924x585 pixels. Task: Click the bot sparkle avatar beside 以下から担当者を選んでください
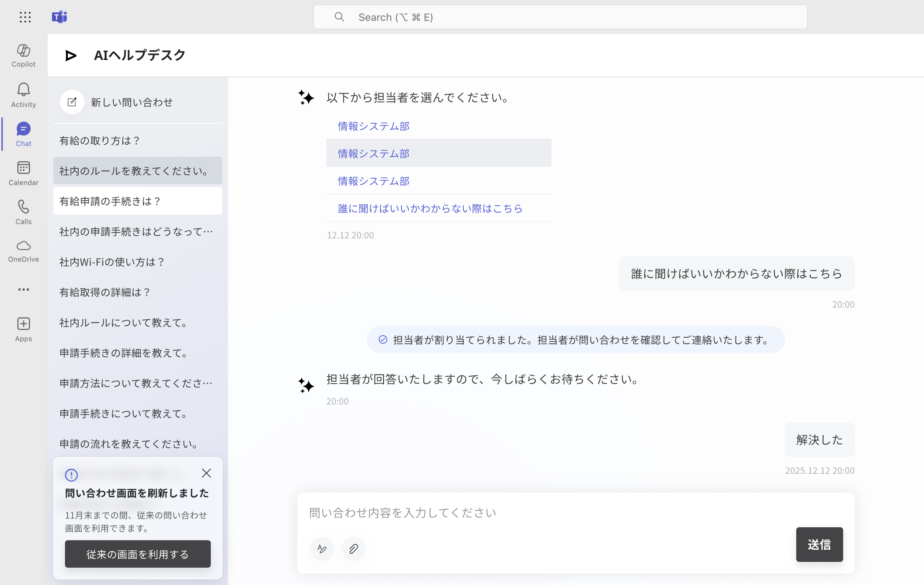coord(306,97)
